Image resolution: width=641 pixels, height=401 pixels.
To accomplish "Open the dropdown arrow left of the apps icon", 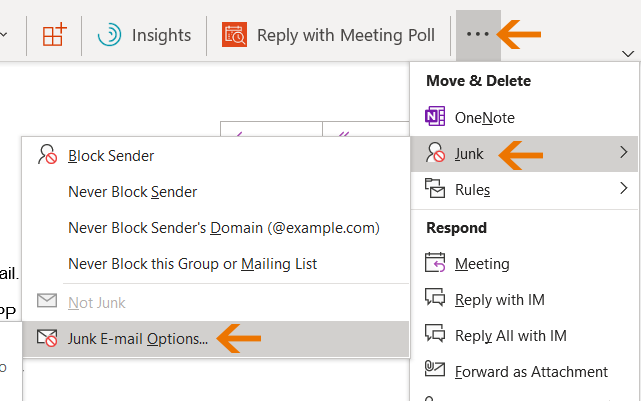I will pos(5,35).
